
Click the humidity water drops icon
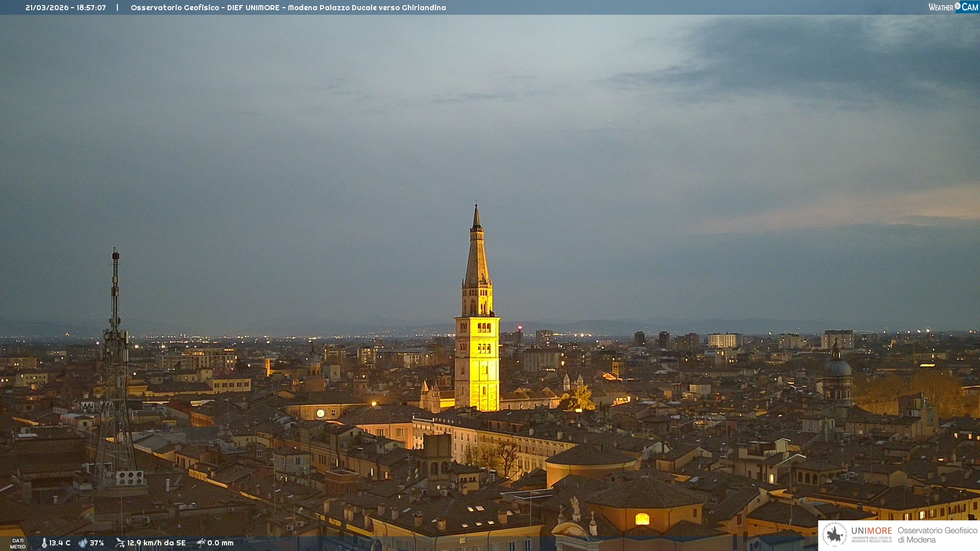[x=83, y=543]
